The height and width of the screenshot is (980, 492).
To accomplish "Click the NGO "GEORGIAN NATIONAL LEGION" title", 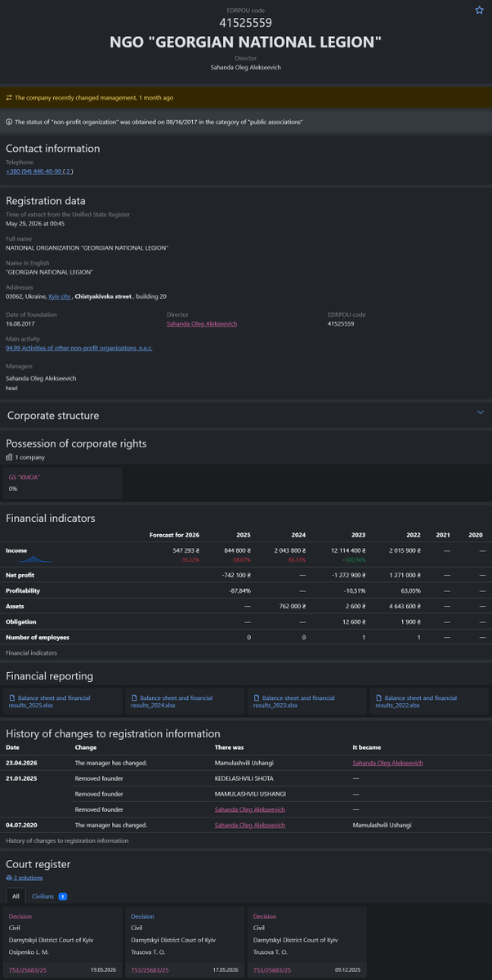I will point(246,42).
